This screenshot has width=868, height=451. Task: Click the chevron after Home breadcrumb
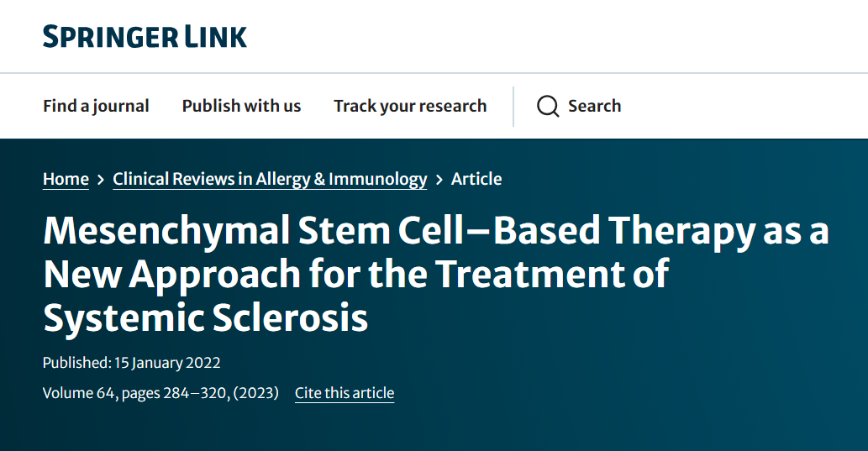(x=101, y=179)
